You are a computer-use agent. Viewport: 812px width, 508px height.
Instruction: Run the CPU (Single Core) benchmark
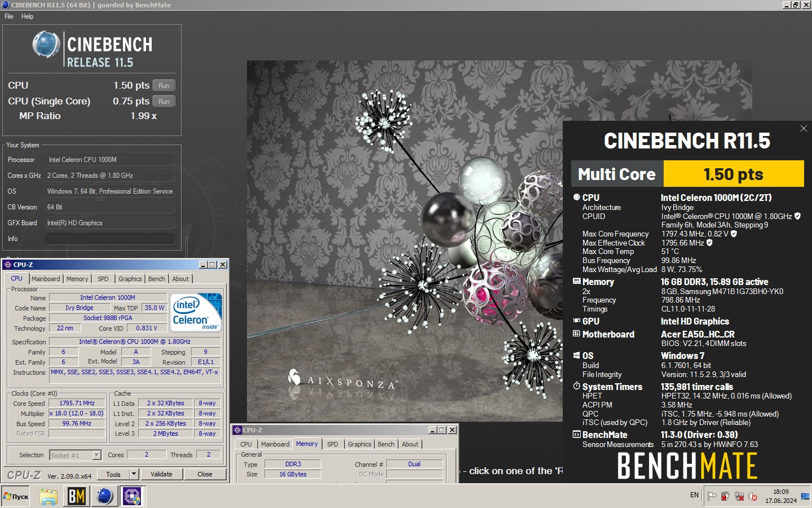click(164, 101)
